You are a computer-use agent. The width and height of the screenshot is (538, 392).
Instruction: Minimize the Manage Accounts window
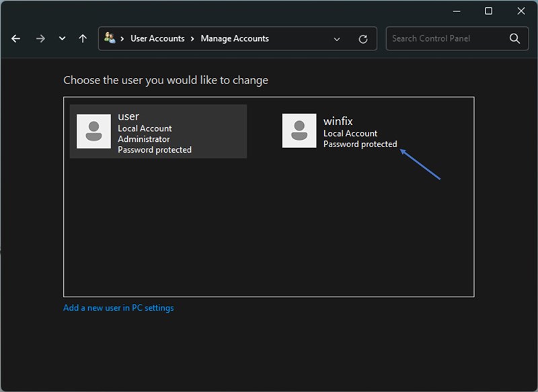click(x=457, y=11)
